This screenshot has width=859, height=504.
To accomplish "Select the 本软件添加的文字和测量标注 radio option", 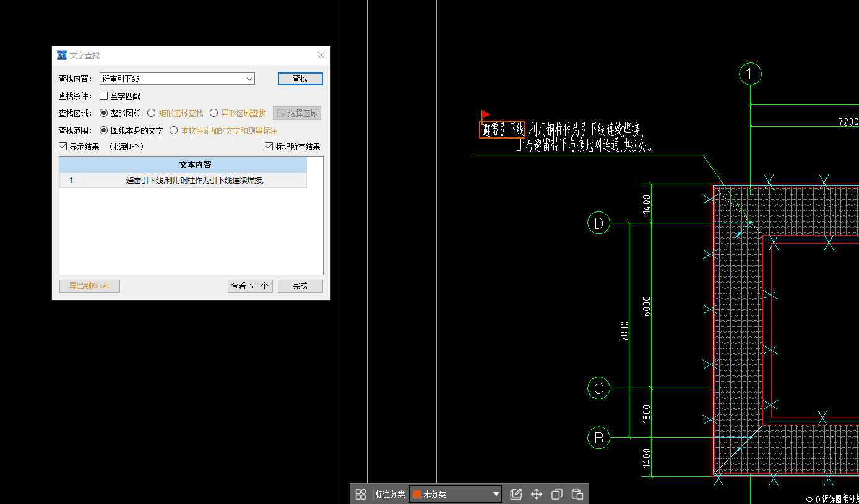I will 174,130.
